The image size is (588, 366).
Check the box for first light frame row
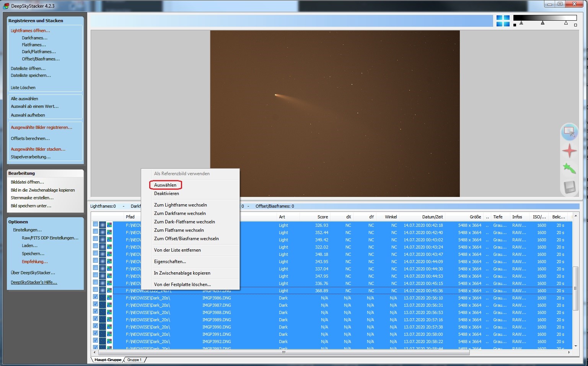[x=95, y=225]
